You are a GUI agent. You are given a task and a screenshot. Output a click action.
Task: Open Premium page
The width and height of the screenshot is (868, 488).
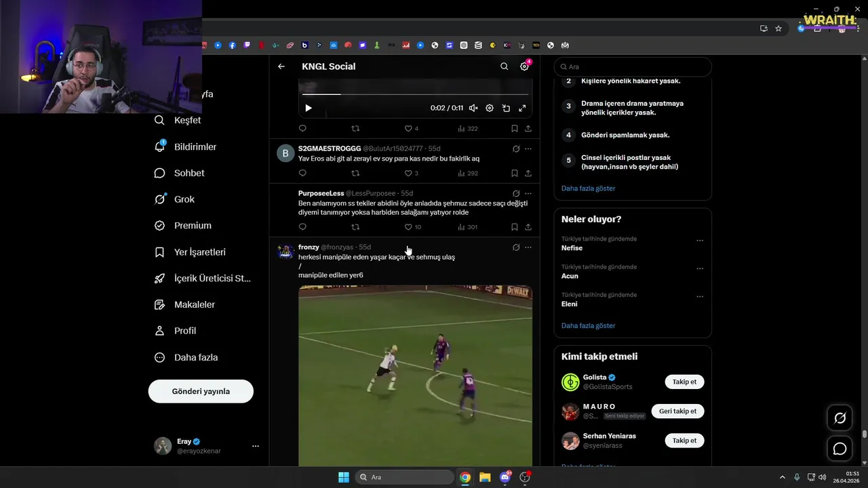[x=182, y=226]
